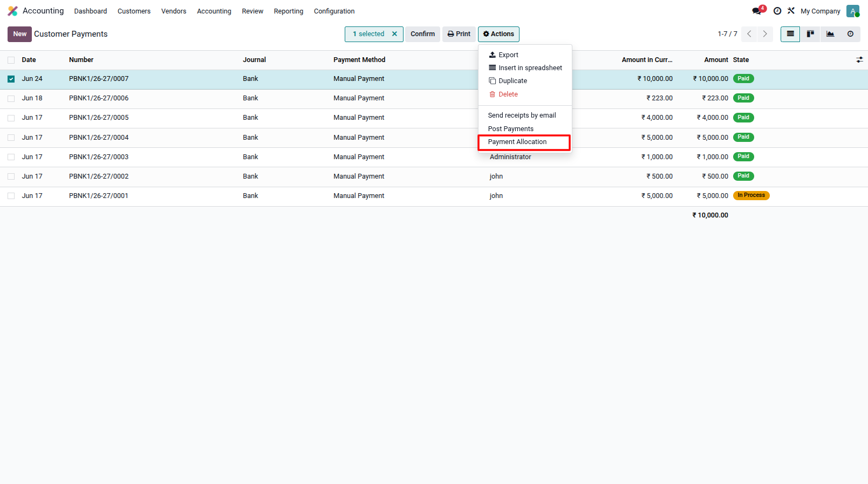Check the PBNK1/26-27/0002 row checkbox
868x484 pixels.
pos(11,176)
